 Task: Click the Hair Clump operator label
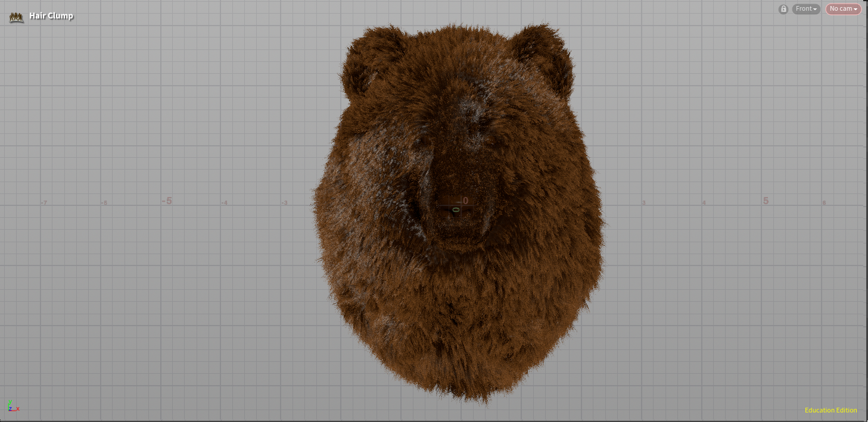(x=51, y=16)
